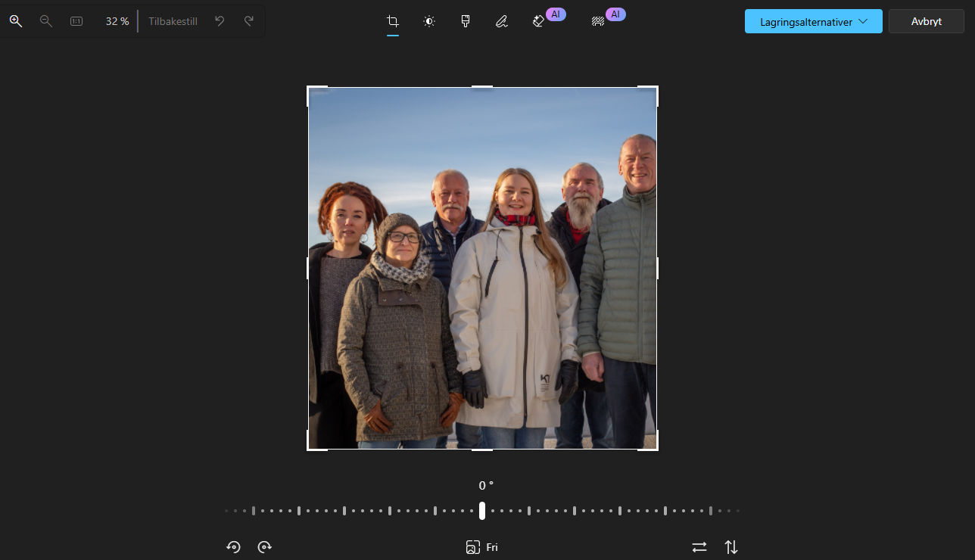The height and width of the screenshot is (560, 975).
Task: Show the image at actual size (1:1)
Action: tap(76, 21)
